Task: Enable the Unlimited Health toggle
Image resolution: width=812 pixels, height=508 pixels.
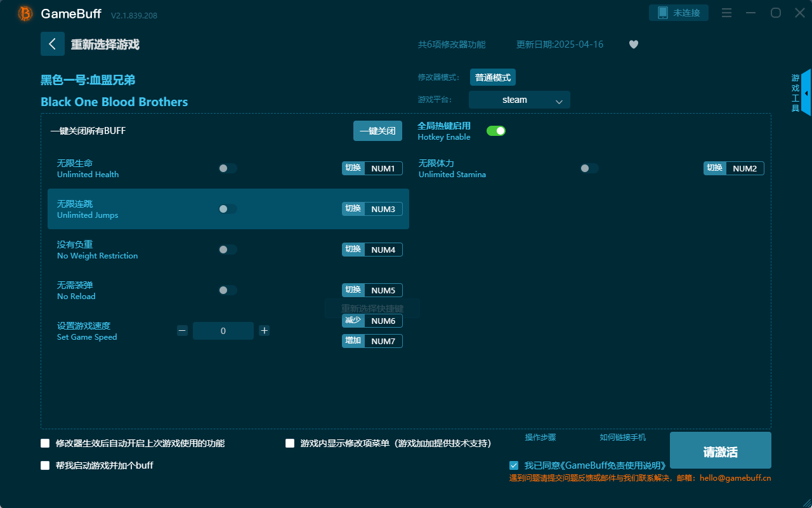Action: [x=227, y=168]
